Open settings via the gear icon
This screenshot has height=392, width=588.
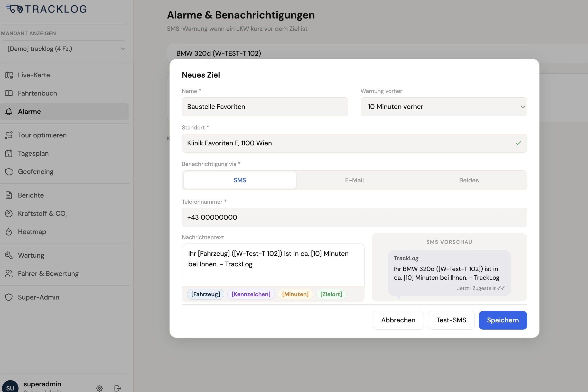click(x=99, y=388)
